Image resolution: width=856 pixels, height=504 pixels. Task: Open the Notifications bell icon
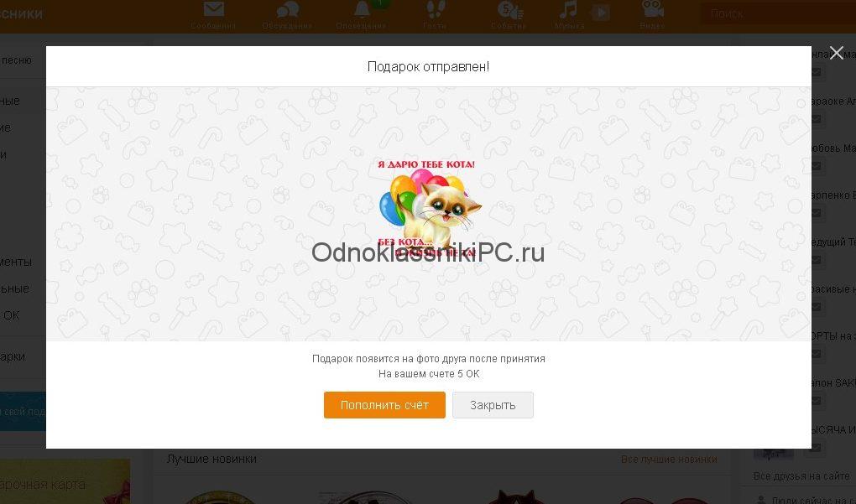(362, 10)
